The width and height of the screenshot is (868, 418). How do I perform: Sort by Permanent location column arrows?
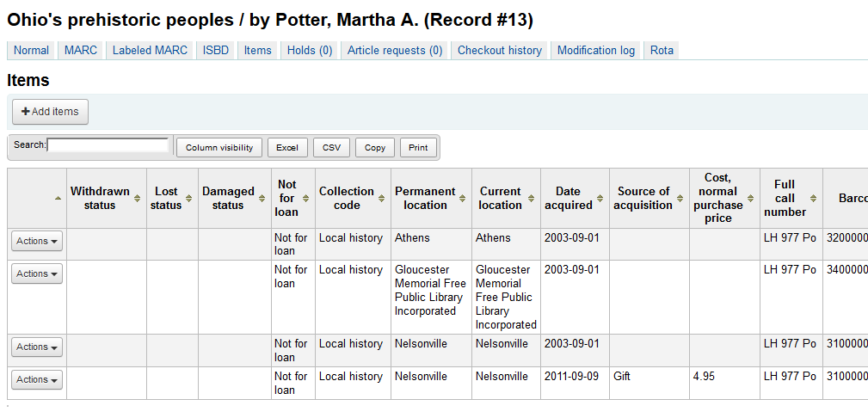coord(463,199)
